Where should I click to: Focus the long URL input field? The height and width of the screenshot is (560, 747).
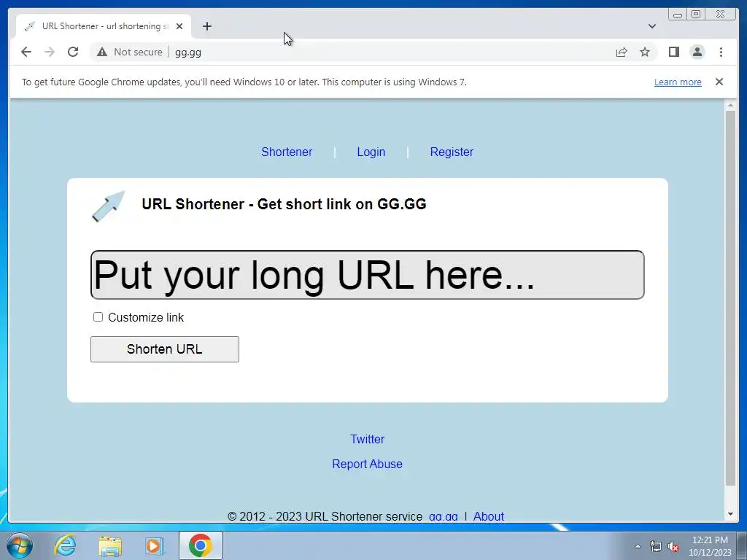pyautogui.click(x=368, y=275)
